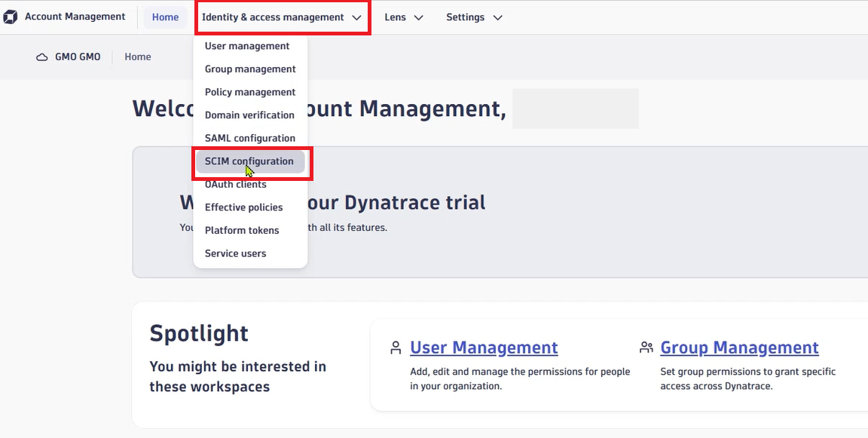Open the User Management spotlight link
The height and width of the screenshot is (438, 868).
(x=484, y=348)
